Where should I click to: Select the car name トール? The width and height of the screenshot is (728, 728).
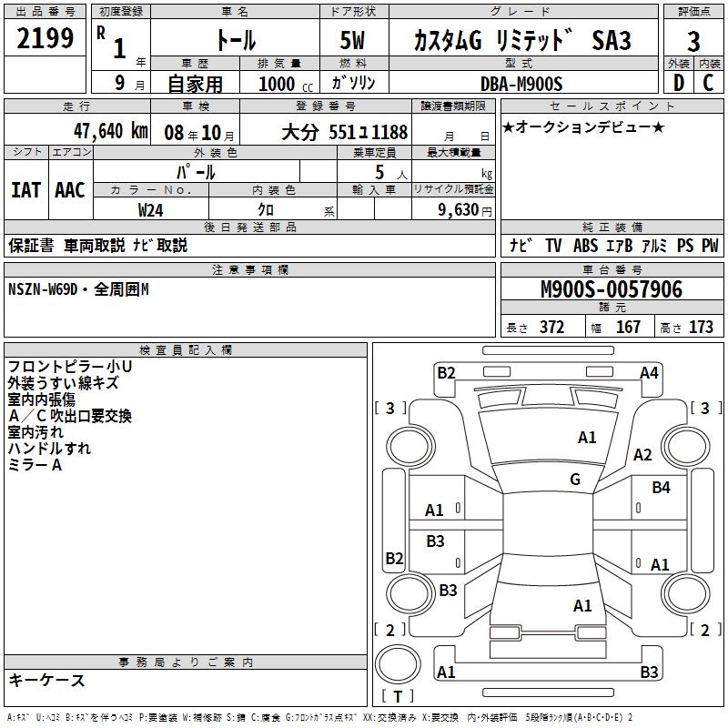[x=236, y=40]
